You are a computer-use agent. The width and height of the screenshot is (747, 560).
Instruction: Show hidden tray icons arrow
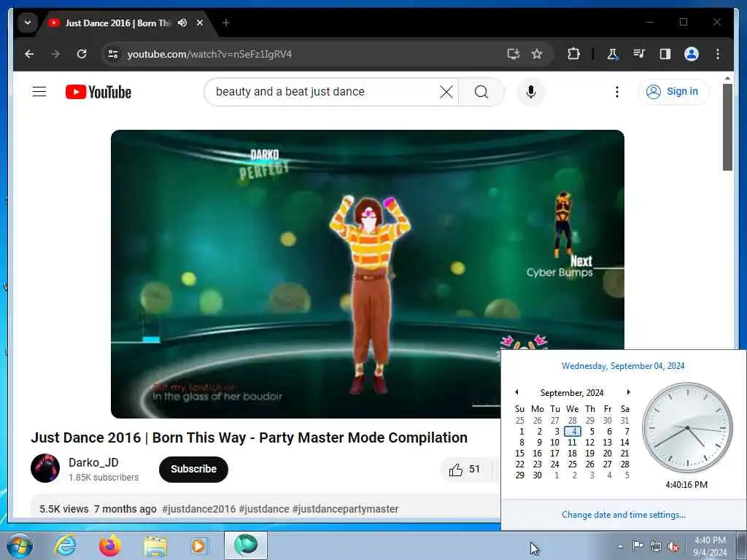tap(620, 546)
